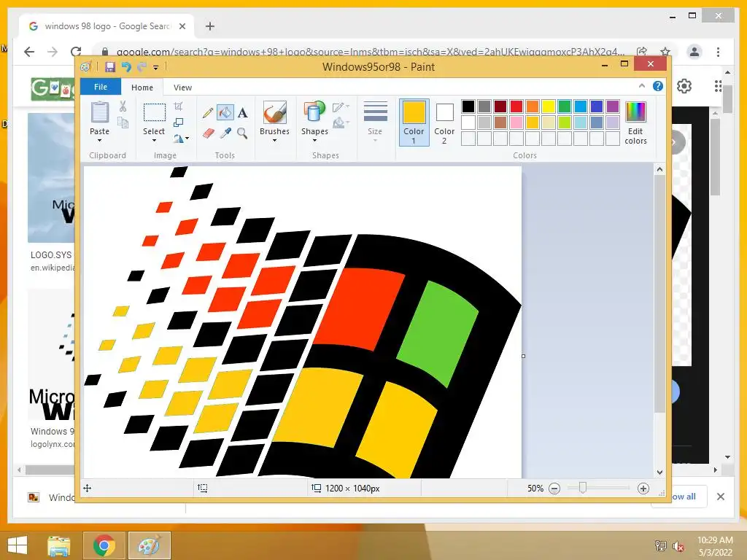Pick the purple color swatch
The width and height of the screenshot is (747, 560).
point(613,106)
